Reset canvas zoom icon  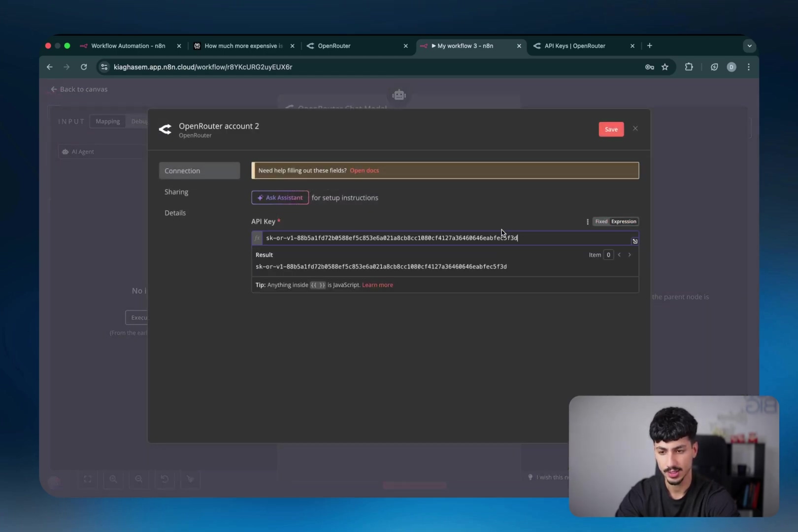[165, 479]
